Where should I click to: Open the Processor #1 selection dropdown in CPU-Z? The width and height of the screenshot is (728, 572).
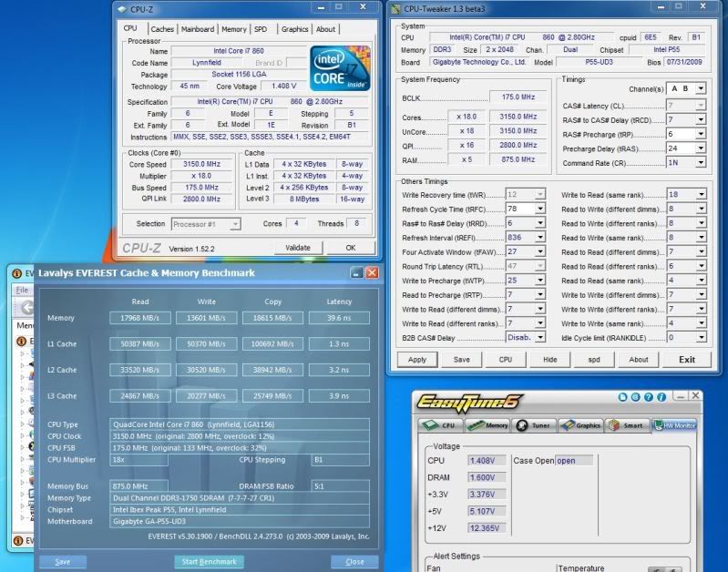coord(235,224)
